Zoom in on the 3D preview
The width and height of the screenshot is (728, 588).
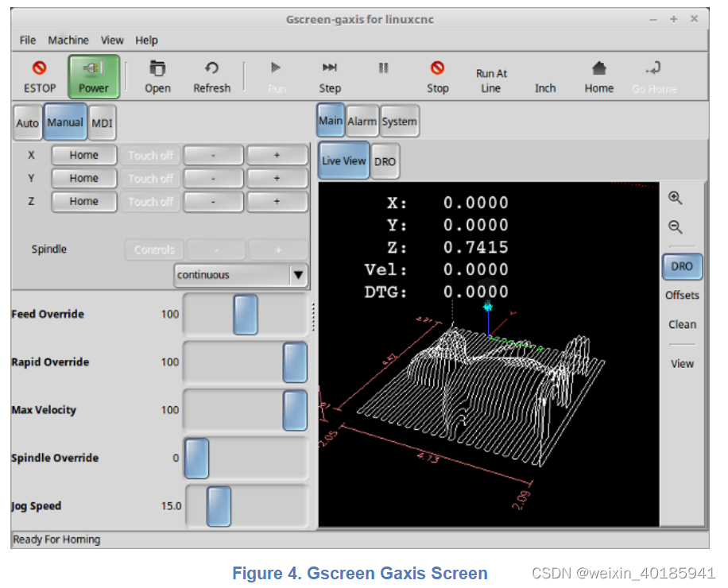pos(675,197)
